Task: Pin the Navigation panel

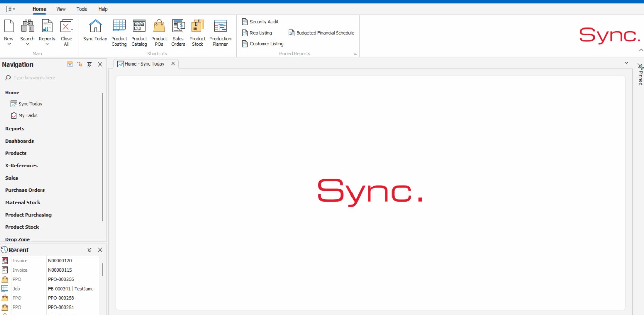Action: 89,64
